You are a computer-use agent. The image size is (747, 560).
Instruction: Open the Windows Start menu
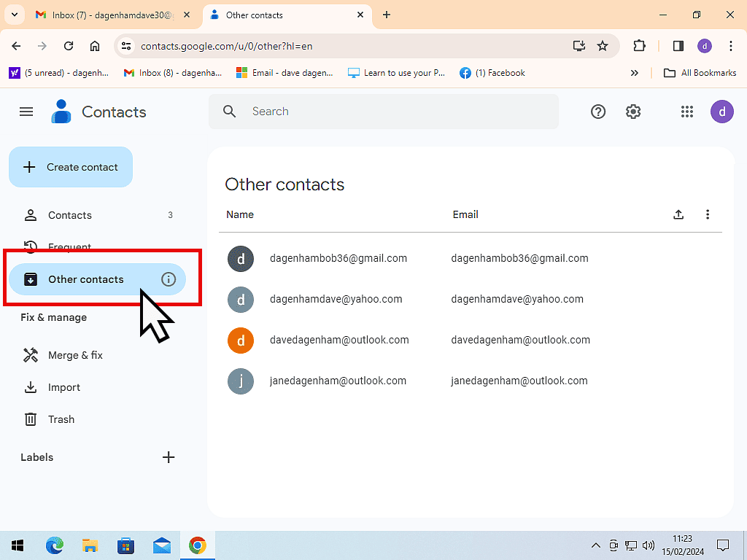18,545
